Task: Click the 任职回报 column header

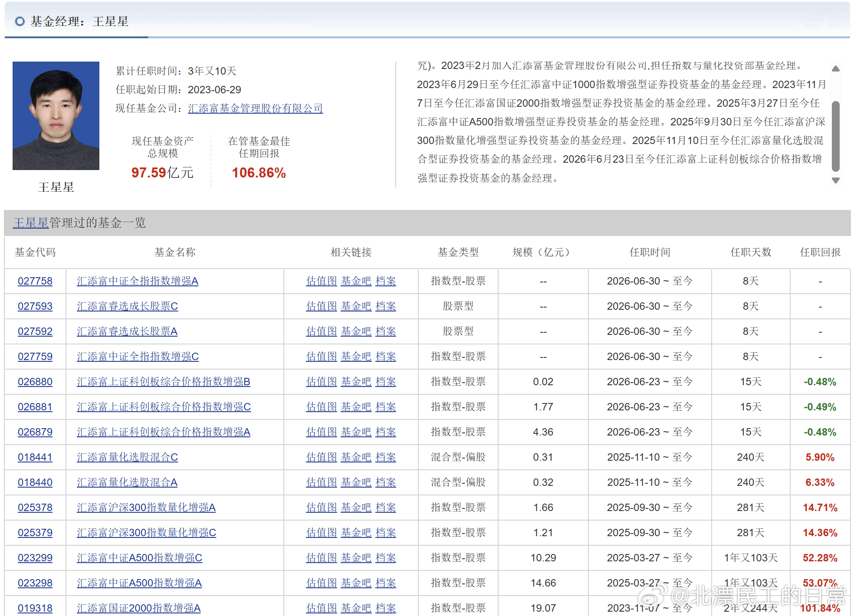Action: (x=820, y=252)
